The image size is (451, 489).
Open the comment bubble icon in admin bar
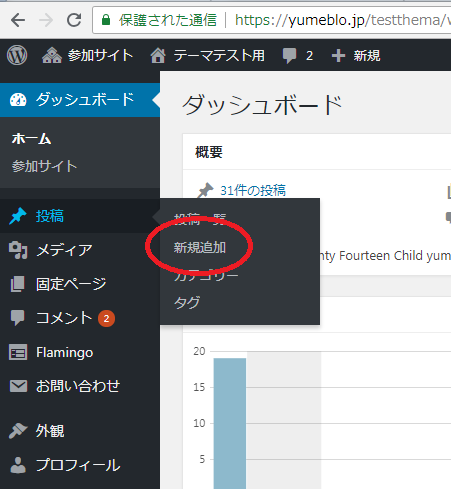pos(289,56)
